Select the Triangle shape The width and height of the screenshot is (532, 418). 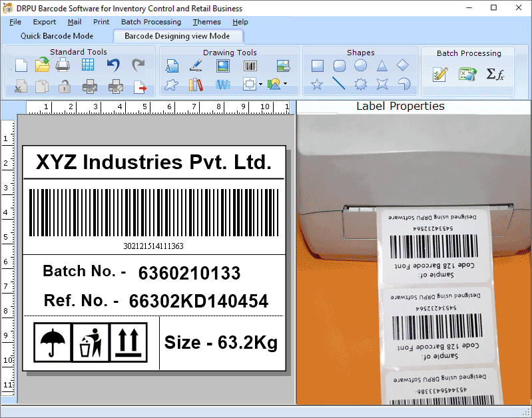pos(382,66)
